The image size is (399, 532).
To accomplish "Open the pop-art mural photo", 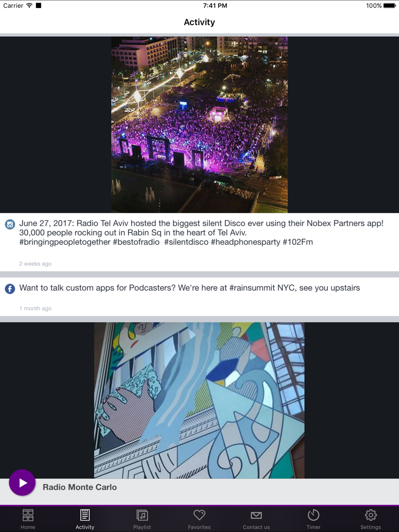I will (199, 400).
